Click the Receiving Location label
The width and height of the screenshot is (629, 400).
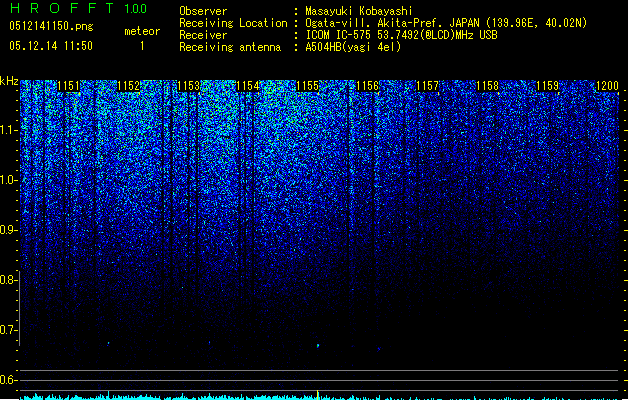pos(233,23)
